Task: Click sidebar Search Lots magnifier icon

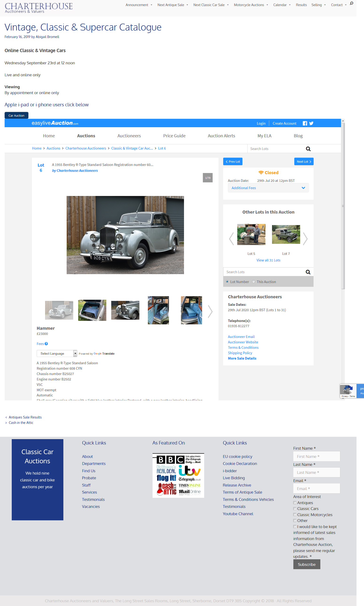Action: [308, 272]
